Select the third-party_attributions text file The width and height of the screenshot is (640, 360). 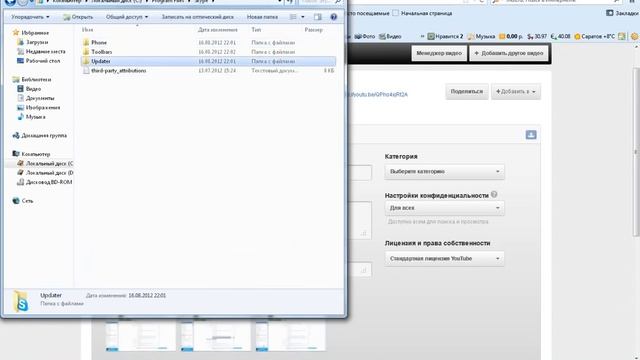(118, 71)
